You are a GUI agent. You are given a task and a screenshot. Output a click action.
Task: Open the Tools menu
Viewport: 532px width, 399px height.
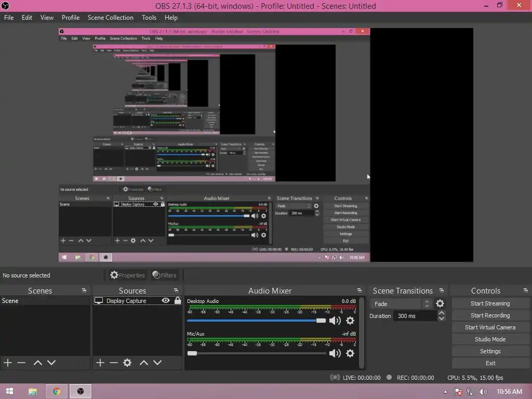tap(149, 18)
